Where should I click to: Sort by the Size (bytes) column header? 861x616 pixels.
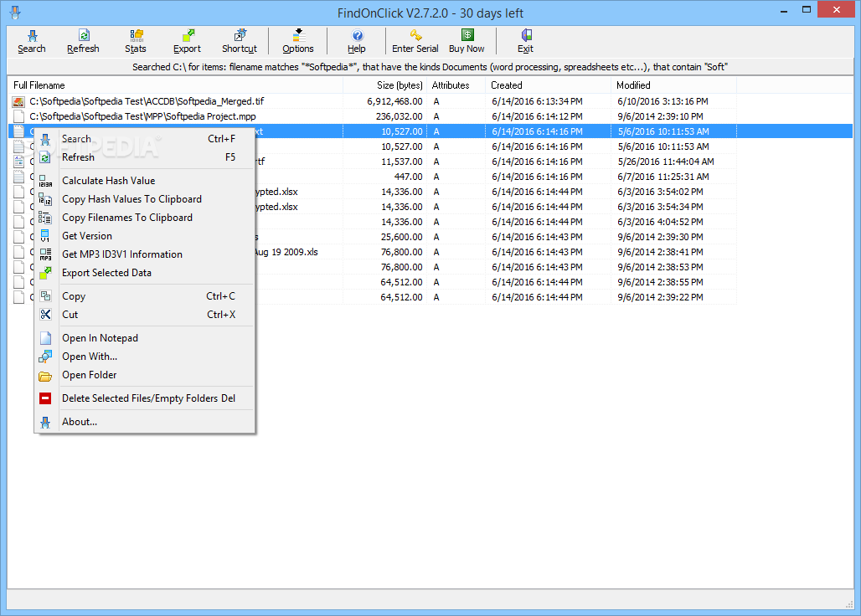(385, 85)
